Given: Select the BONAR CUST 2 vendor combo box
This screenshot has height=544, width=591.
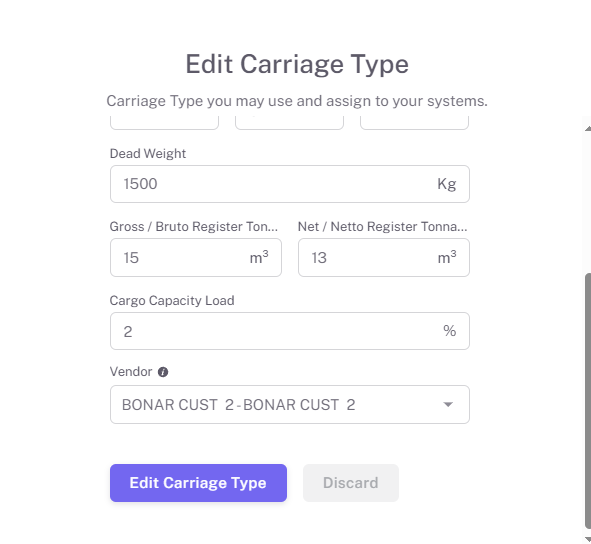Looking at the screenshot, I should coord(289,405).
